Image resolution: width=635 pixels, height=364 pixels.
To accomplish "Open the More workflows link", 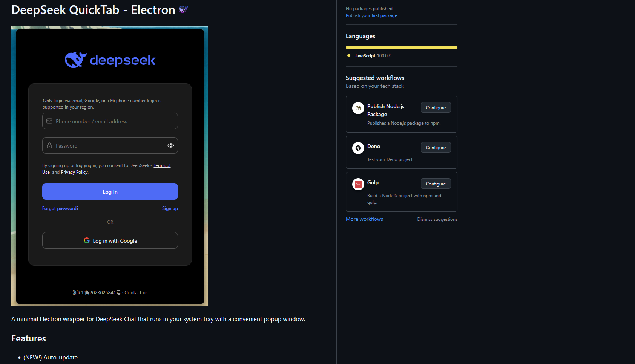I will (364, 219).
